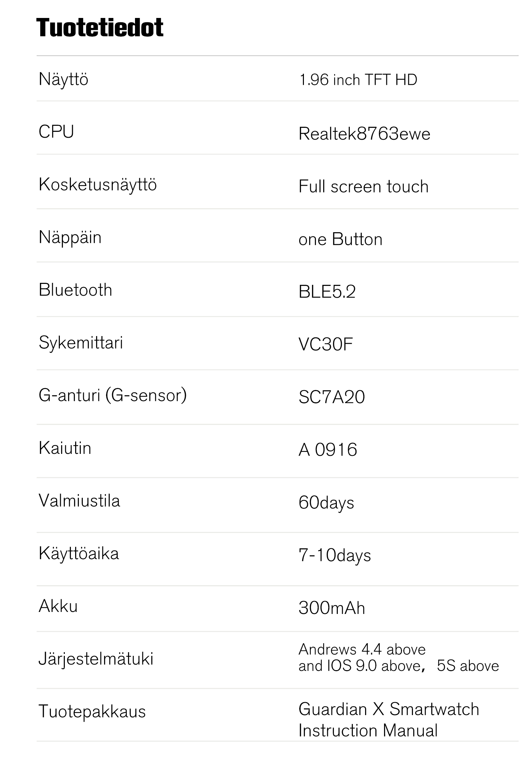Select the Kosketusnäyttö label
Viewport: 532px width, 764px height.
(97, 185)
